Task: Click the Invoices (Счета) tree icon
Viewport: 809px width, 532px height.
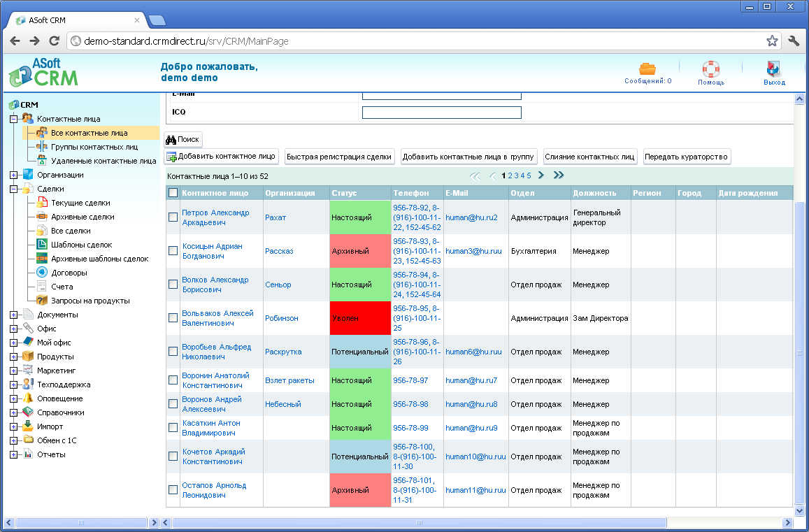Action: click(x=42, y=287)
